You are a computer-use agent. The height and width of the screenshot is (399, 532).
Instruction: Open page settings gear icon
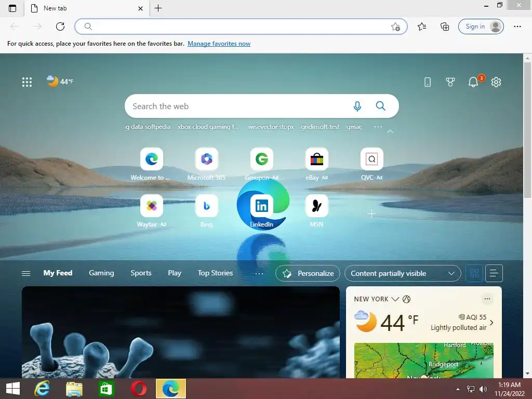(x=496, y=82)
